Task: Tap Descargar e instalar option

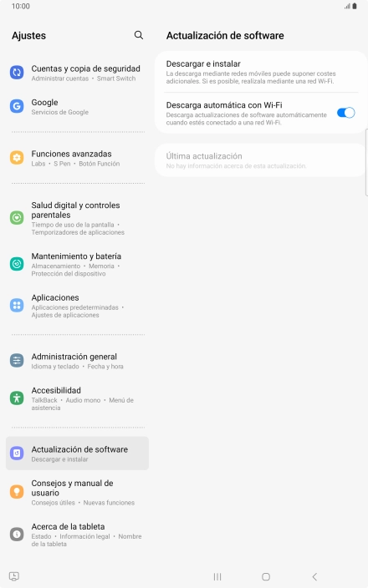Action: [x=261, y=72]
